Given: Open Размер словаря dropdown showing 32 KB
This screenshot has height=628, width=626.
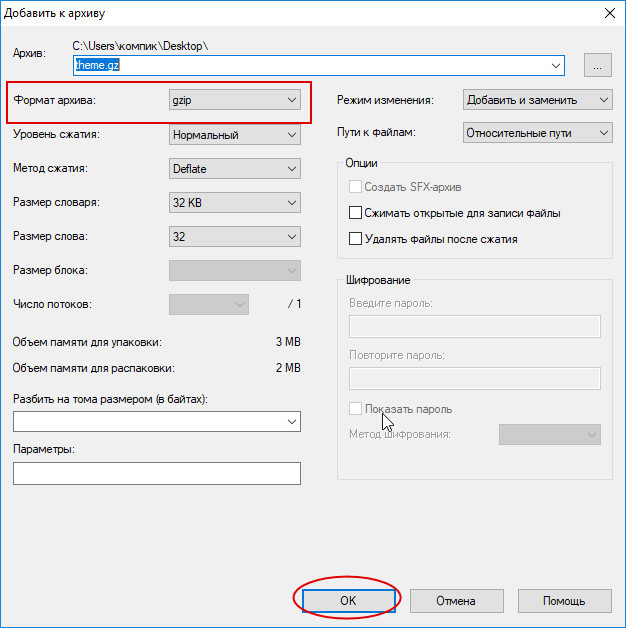Looking at the screenshot, I should click(235, 203).
